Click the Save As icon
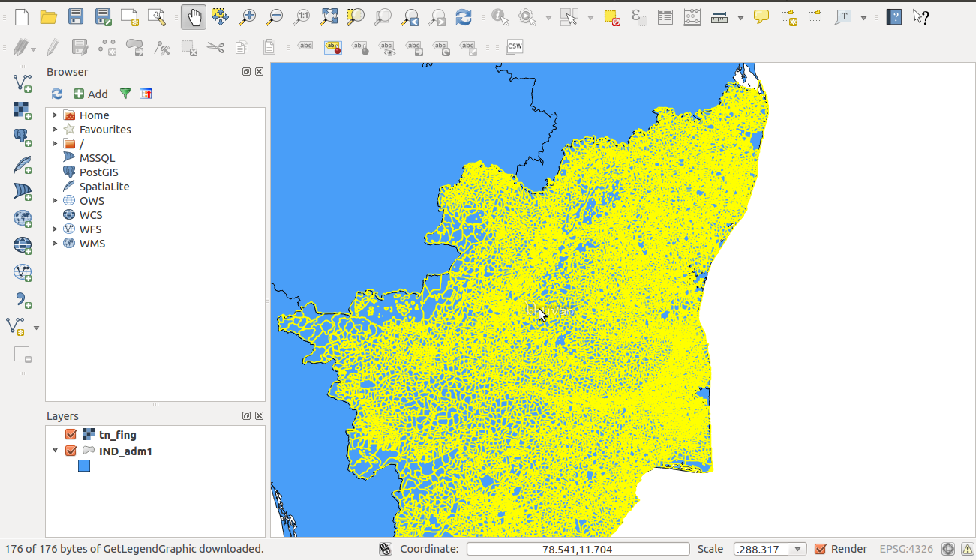The width and height of the screenshot is (976, 560). tap(103, 16)
